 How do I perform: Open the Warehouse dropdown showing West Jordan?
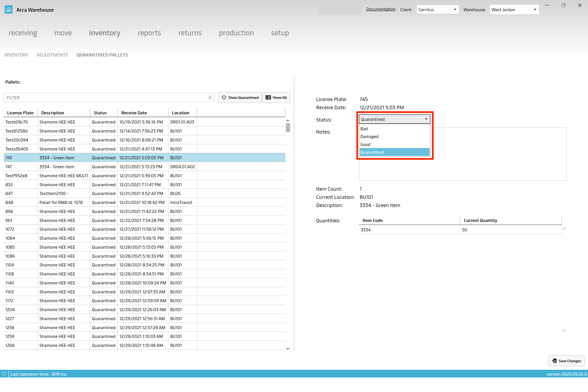click(514, 10)
